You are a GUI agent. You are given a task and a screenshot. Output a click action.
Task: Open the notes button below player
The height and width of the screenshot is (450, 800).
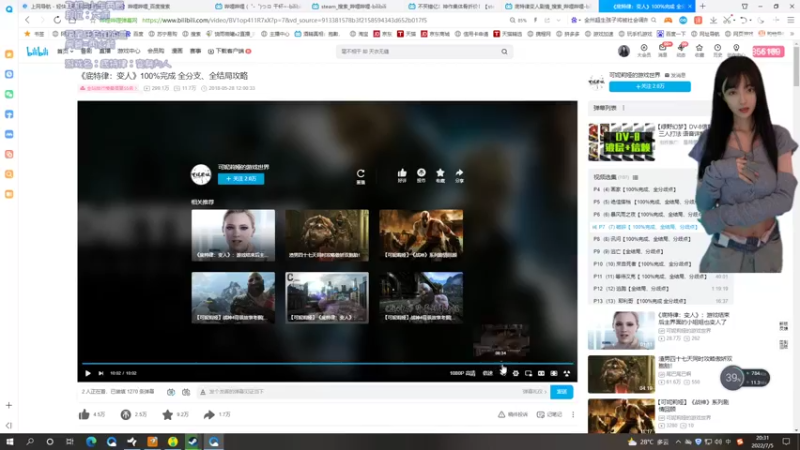549,415
